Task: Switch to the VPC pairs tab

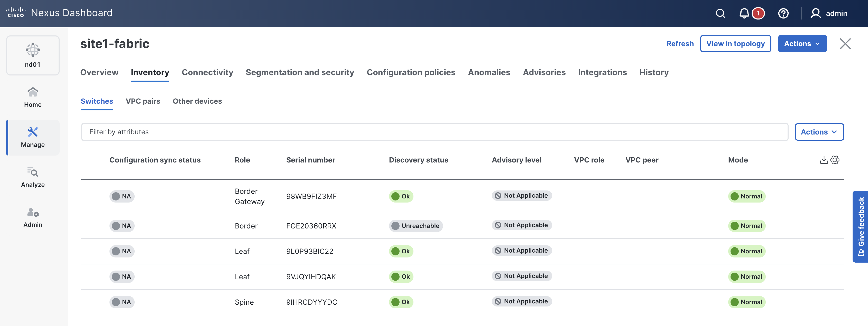Action: (x=143, y=101)
